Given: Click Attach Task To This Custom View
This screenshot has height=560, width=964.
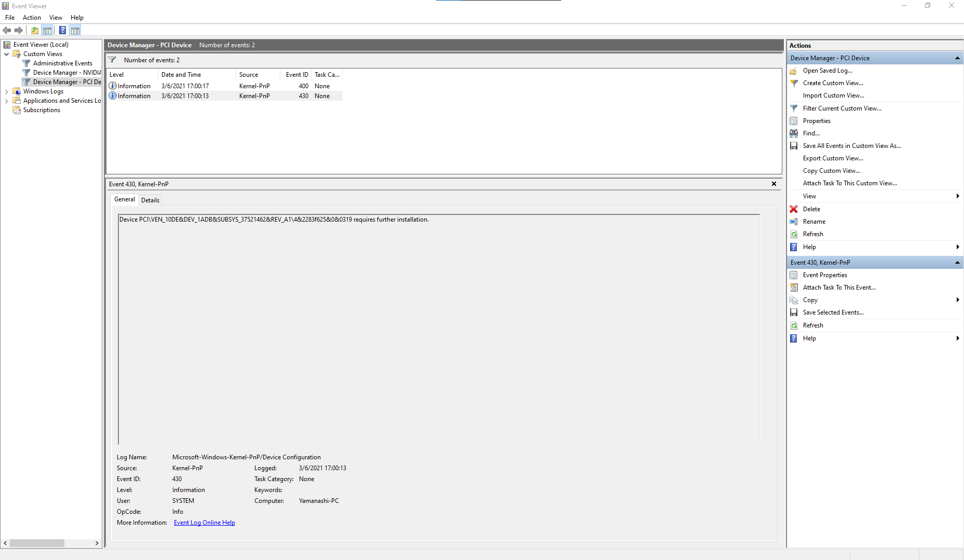Looking at the screenshot, I should pyautogui.click(x=850, y=183).
